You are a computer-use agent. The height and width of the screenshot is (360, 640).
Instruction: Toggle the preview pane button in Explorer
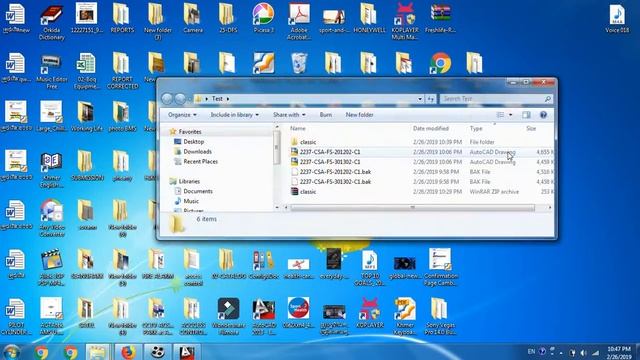click(526, 115)
